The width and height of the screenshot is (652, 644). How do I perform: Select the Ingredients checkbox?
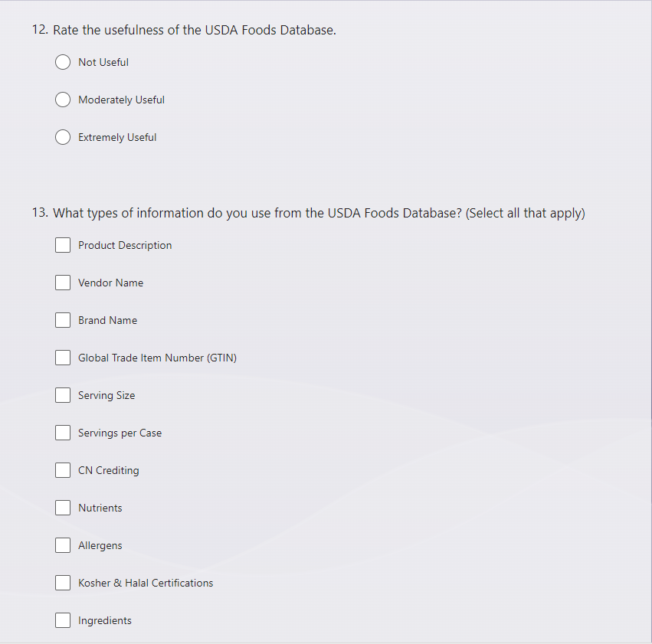[x=63, y=620]
